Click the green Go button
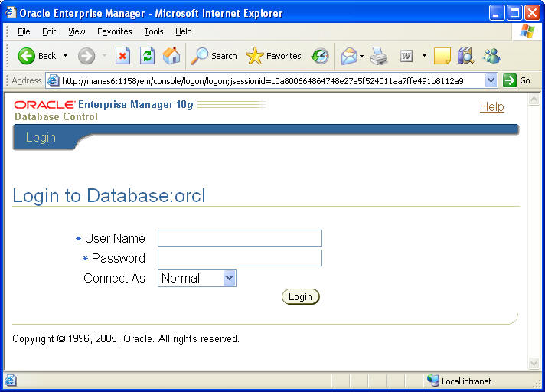The image size is (545, 392). [517, 80]
